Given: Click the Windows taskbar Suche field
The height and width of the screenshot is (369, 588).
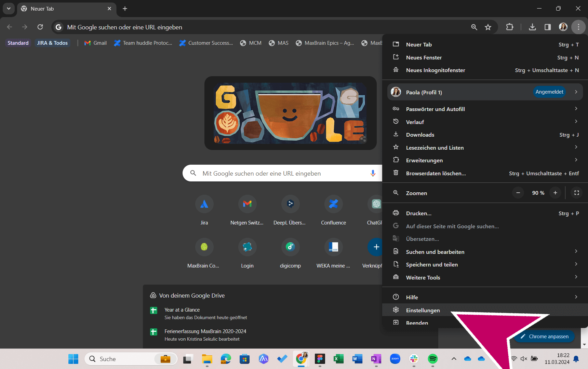Looking at the screenshot, I should click(x=131, y=359).
